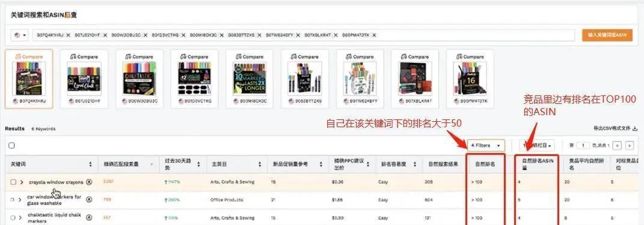The image size is (644, 225).
Task: Remove ASIN B00PM473TK tag with its X
Action: [x=374, y=35]
